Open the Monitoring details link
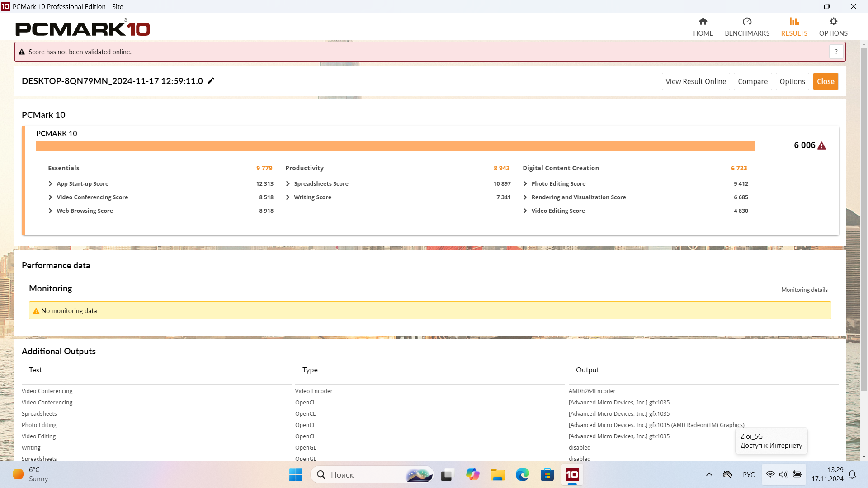This screenshot has width=868, height=488. click(804, 290)
